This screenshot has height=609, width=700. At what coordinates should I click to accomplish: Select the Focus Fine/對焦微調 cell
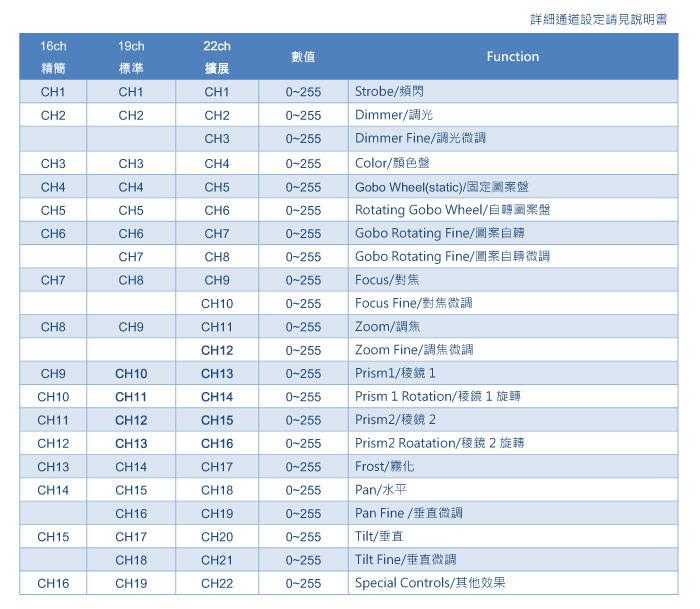(413, 303)
